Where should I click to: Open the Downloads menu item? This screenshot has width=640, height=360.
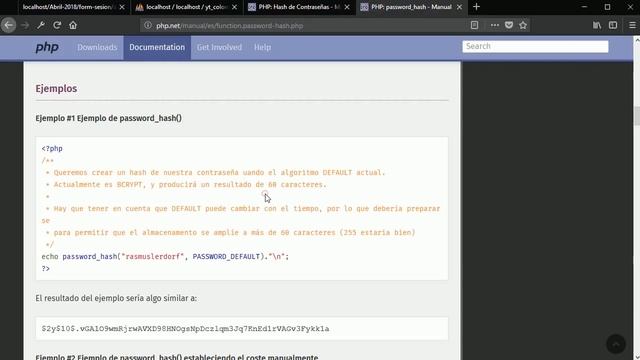[97, 47]
